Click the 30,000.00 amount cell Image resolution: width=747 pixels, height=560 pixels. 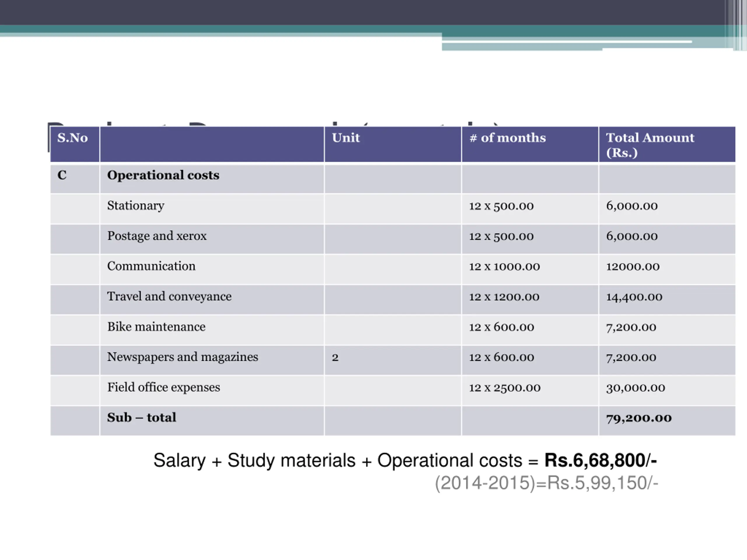click(635, 388)
